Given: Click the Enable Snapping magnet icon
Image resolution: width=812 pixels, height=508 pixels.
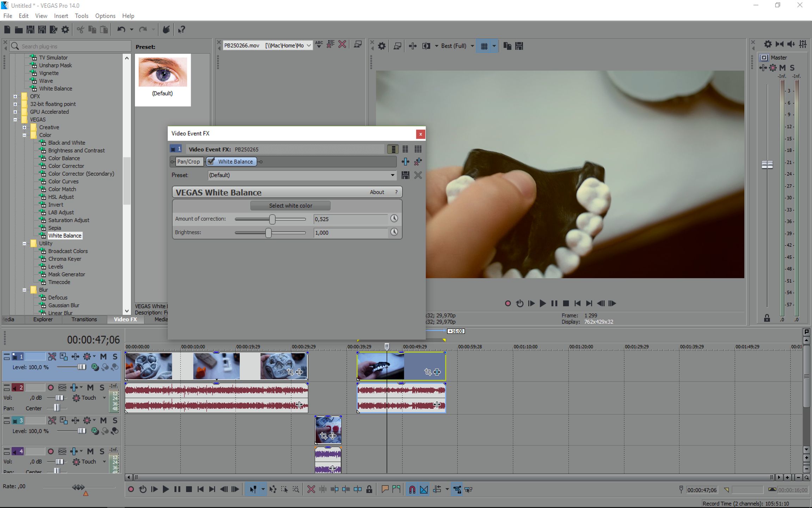Looking at the screenshot, I should tap(412, 489).
